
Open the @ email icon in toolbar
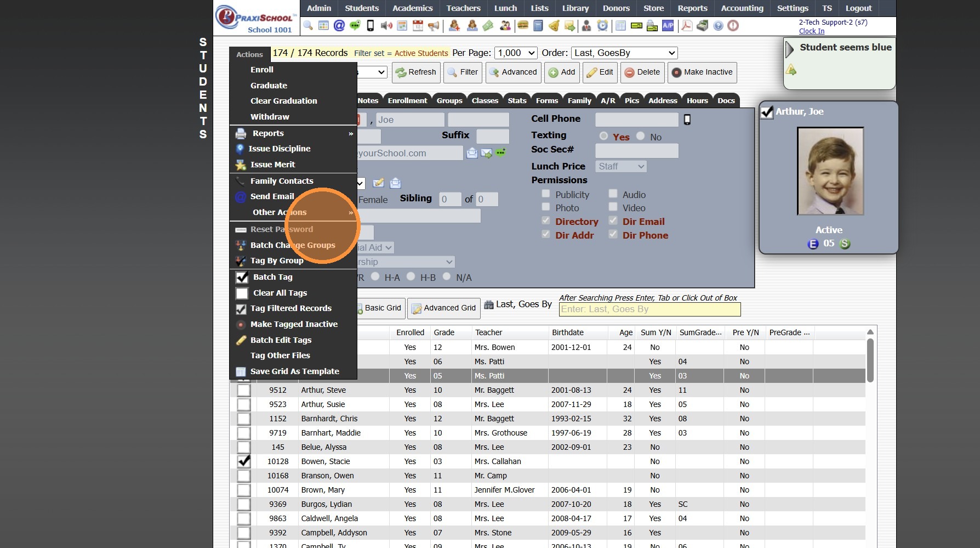339,26
